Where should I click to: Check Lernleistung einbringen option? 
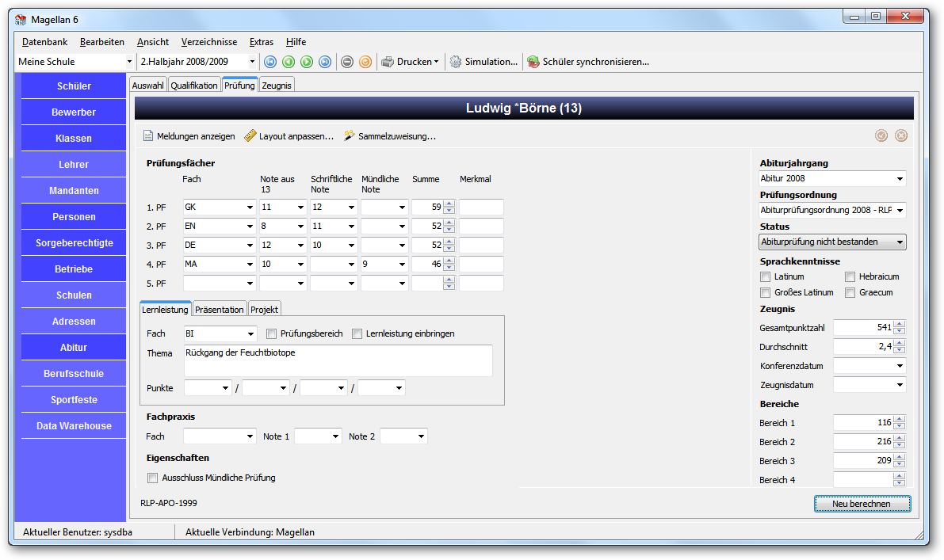click(357, 333)
